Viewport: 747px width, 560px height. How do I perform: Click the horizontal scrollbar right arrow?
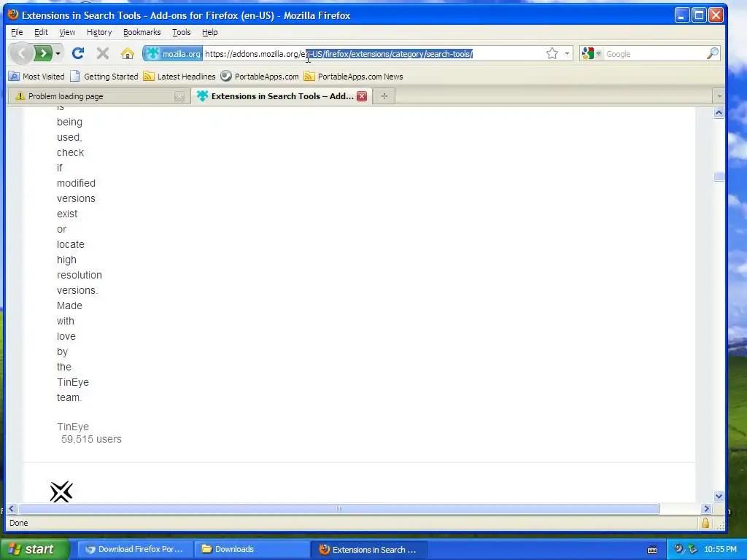point(706,508)
